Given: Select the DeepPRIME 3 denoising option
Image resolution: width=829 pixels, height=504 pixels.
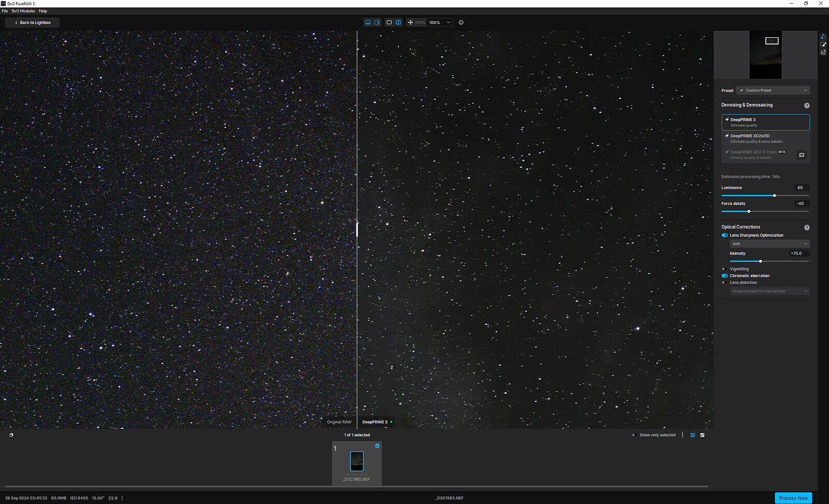Looking at the screenshot, I should click(765, 122).
